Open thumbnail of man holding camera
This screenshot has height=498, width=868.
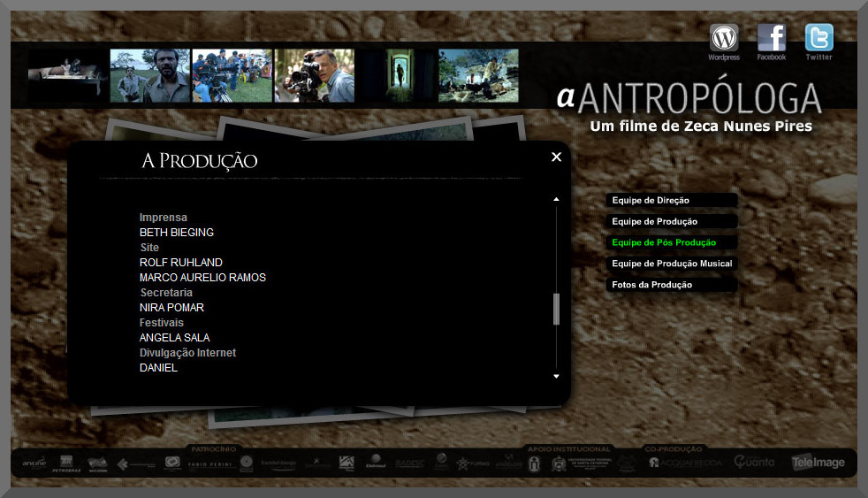[315, 76]
